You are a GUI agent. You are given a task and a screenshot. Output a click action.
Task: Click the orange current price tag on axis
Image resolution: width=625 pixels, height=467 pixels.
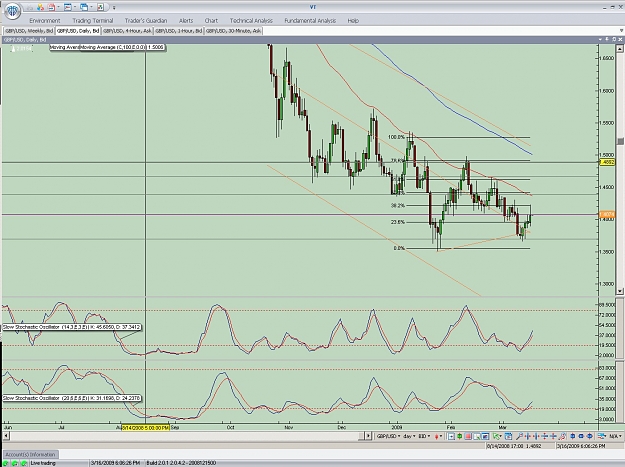coord(607,215)
